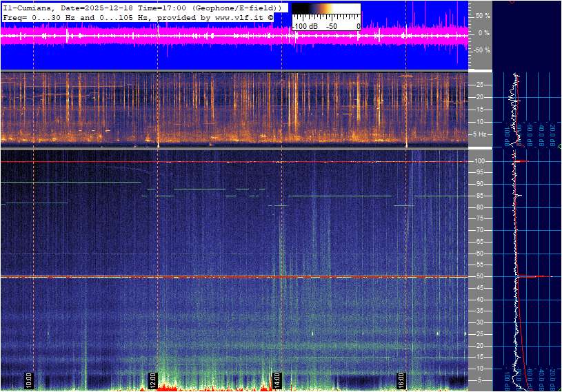Select the 14:00 time marker label

tap(278, 380)
